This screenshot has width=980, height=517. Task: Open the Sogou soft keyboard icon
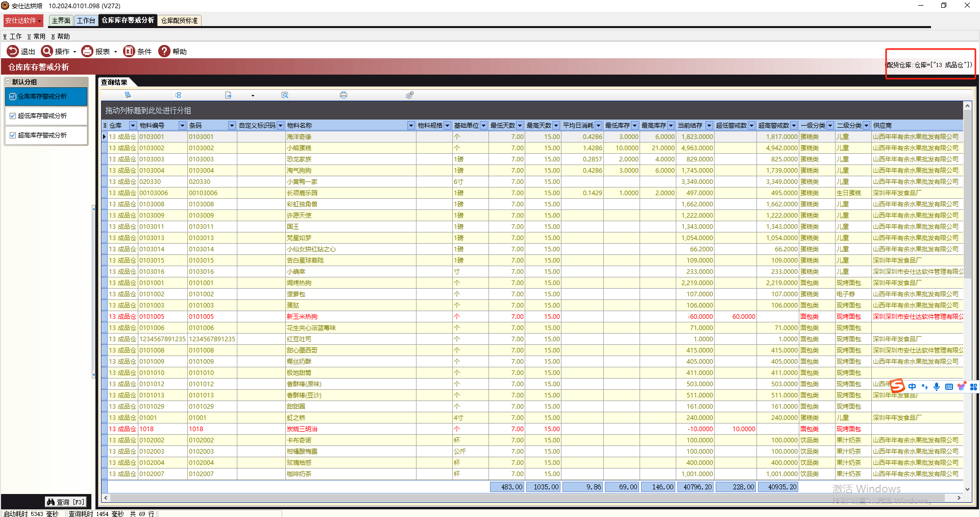[949, 387]
